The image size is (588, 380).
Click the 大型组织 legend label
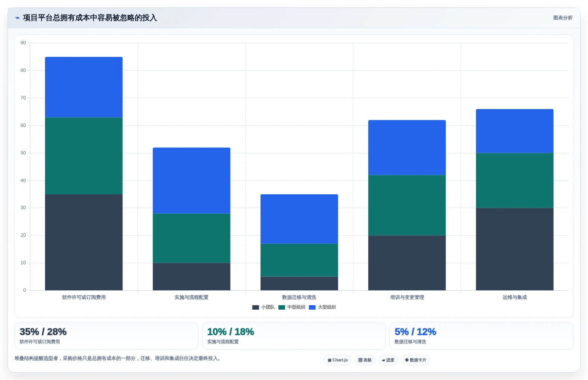coord(327,307)
